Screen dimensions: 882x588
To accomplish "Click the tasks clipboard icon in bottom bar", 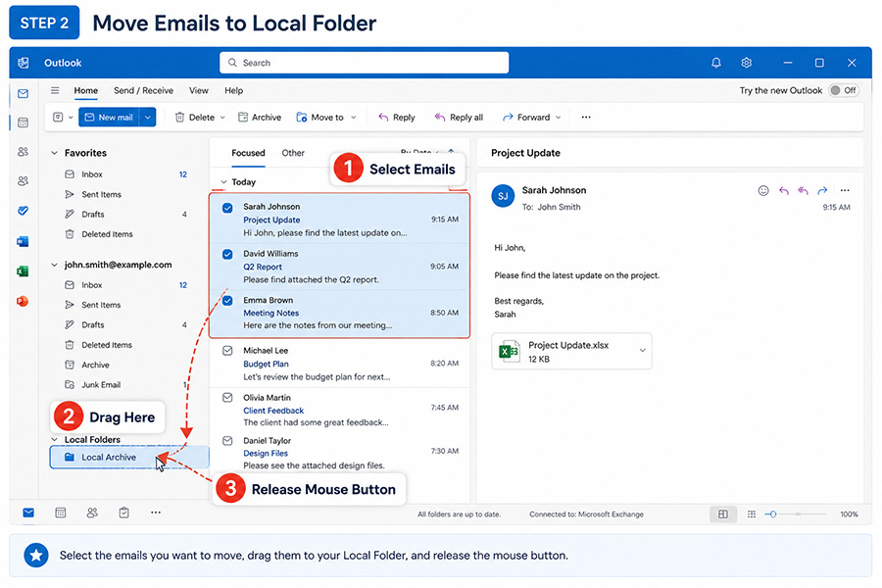I will point(123,513).
